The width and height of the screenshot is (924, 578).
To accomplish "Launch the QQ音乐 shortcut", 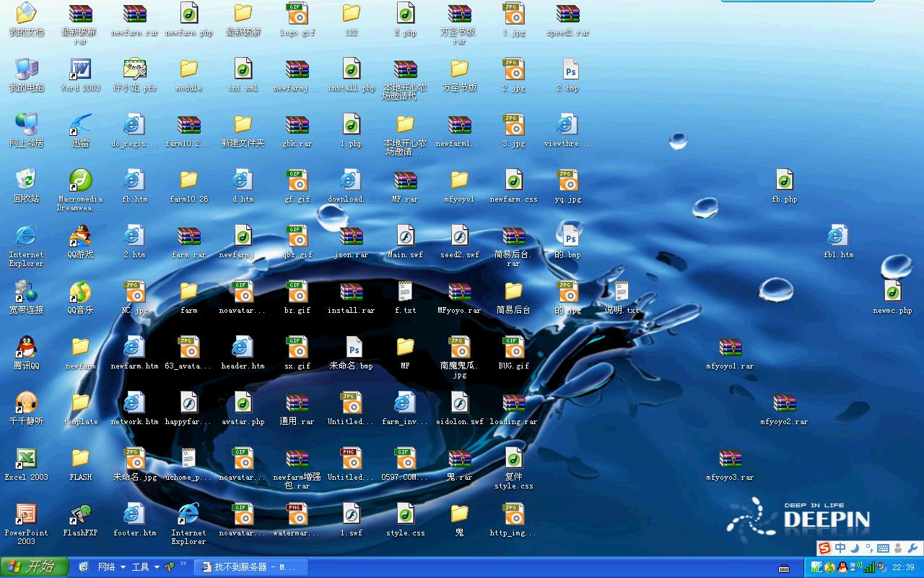I will (80, 297).
